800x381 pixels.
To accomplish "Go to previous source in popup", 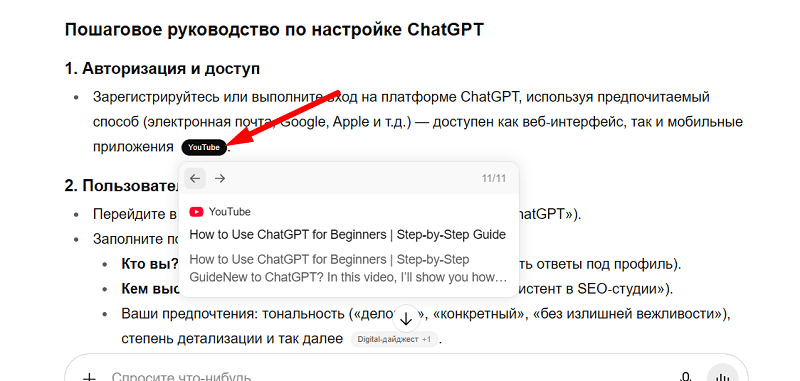I will click(195, 179).
